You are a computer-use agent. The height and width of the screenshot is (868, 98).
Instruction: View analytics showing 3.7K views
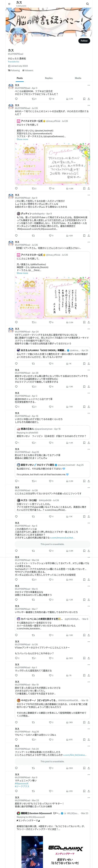(x=69, y=99)
